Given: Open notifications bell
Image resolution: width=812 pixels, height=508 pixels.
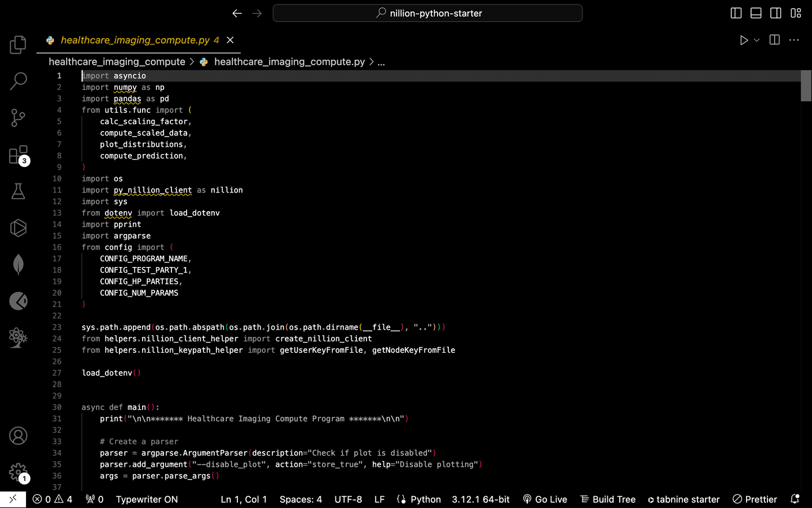Looking at the screenshot, I should point(795,499).
